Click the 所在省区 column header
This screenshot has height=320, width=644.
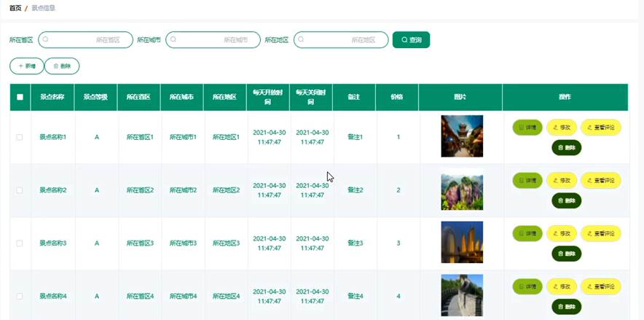(x=139, y=98)
